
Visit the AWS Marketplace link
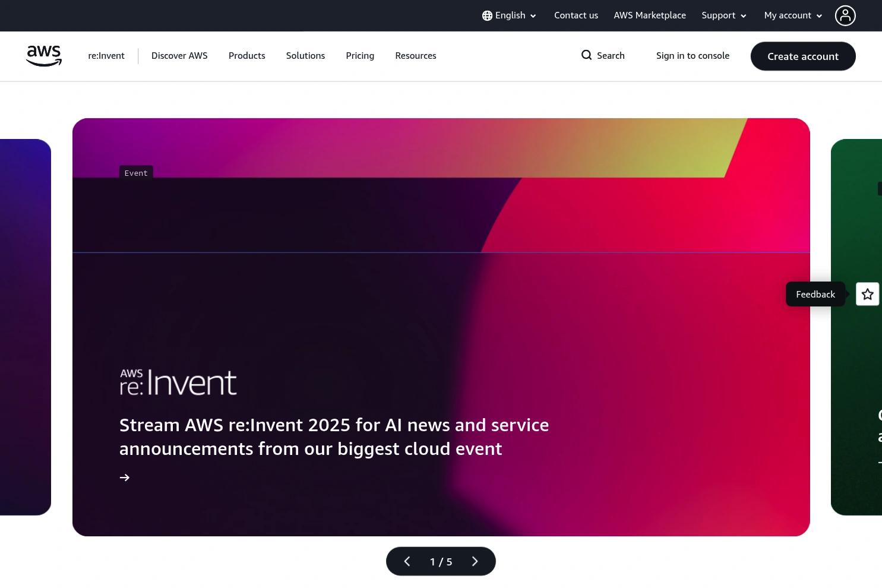point(650,15)
